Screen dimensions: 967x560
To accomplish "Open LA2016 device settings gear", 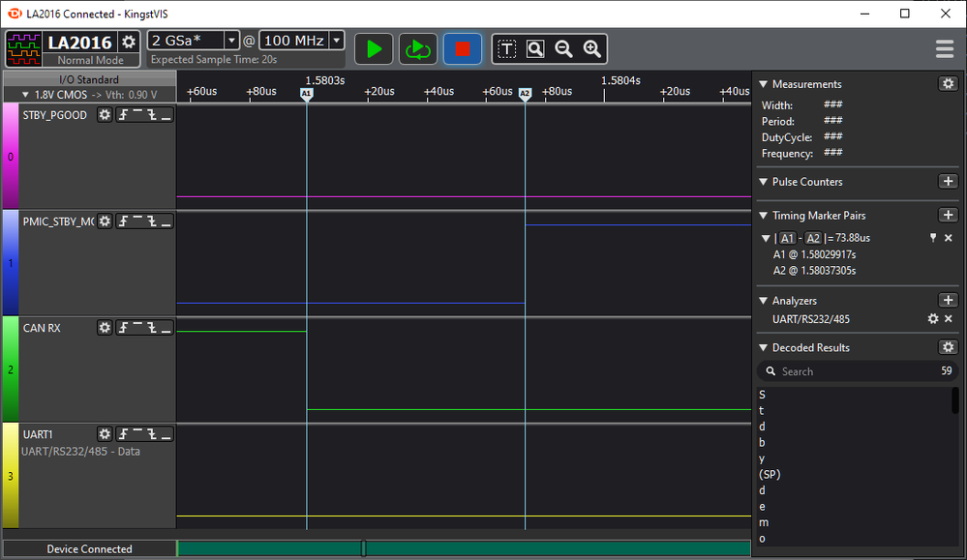I will coord(129,42).
